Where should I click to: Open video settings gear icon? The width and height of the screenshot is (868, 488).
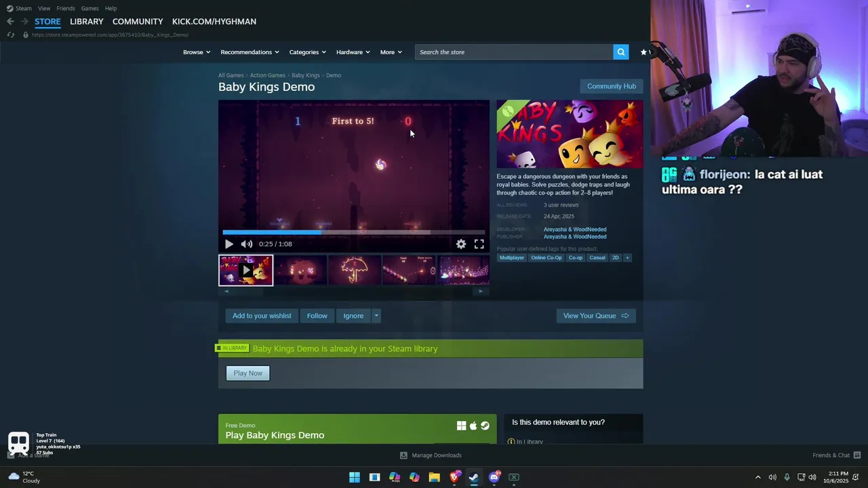click(x=461, y=244)
